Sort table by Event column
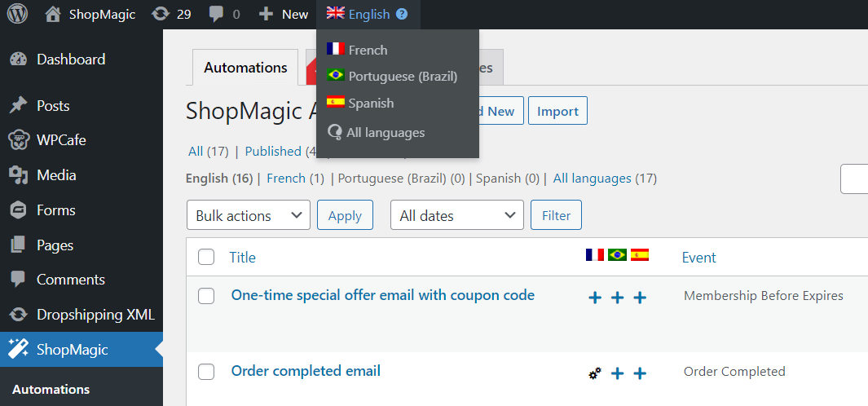The image size is (868, 406). click(698, 257)
